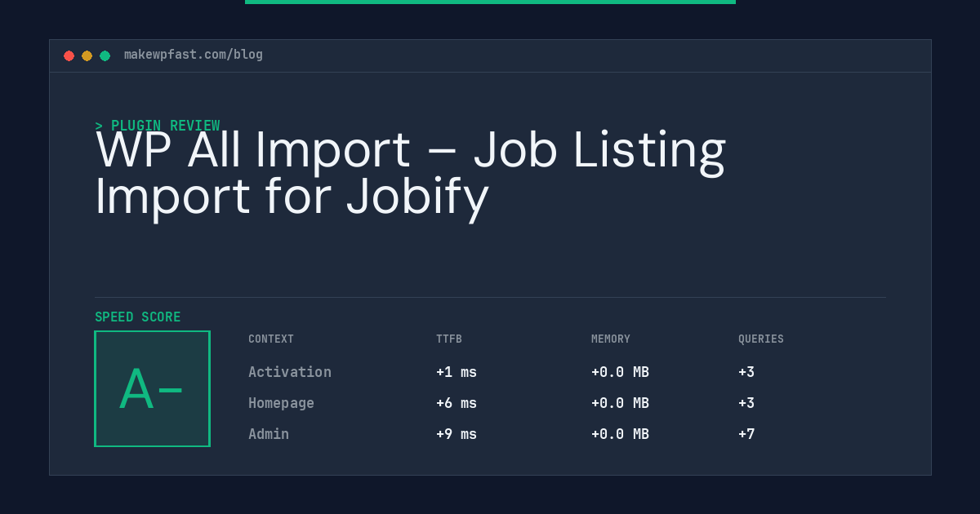Screen dimensions: 980x514
Task: Click the QUERIES column header
Action: (761, 339)
